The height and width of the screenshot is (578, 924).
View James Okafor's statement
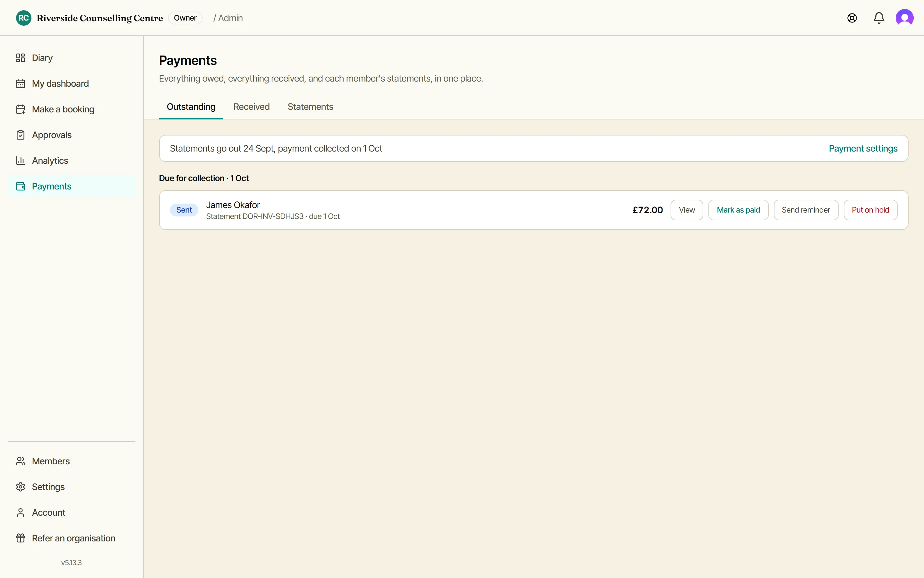pos(687,210)
